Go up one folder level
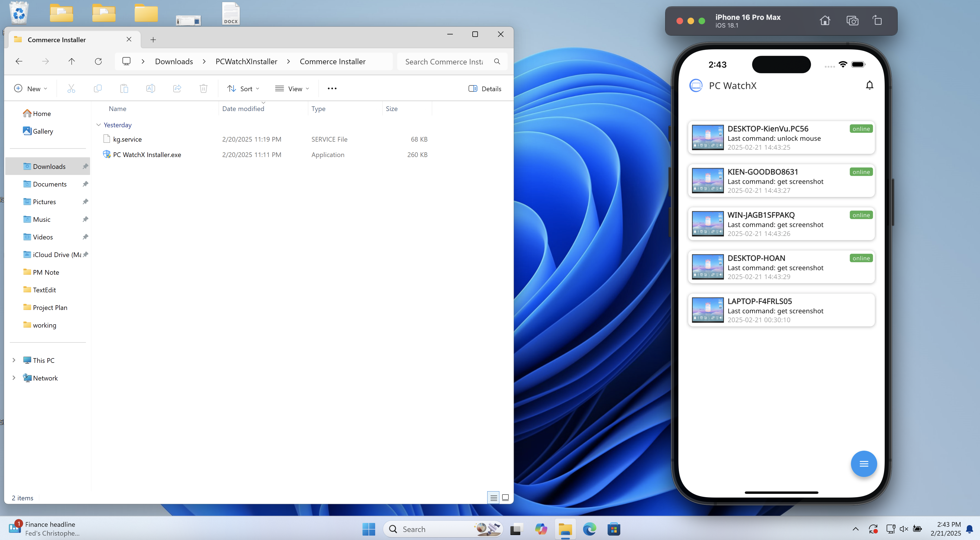The height and width of the screenshot is (540, 980). 72,61
